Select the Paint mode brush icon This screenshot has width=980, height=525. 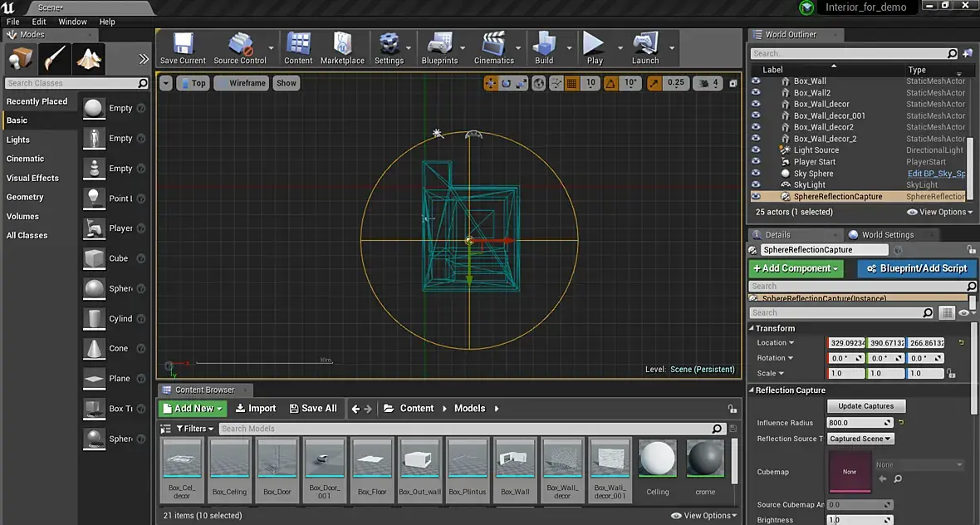pyautogui.click(x=55, y=59)
